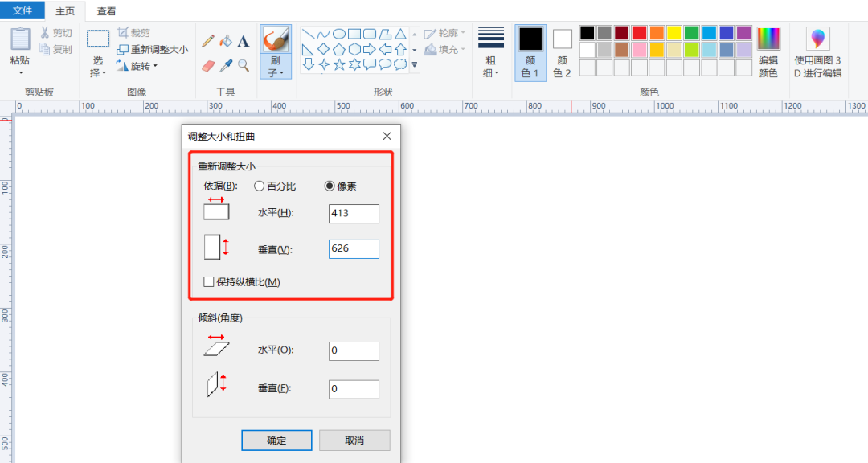This screenshot has height=463, width=868.
Task: Select the Eraser tool
Action: [207, 64]
